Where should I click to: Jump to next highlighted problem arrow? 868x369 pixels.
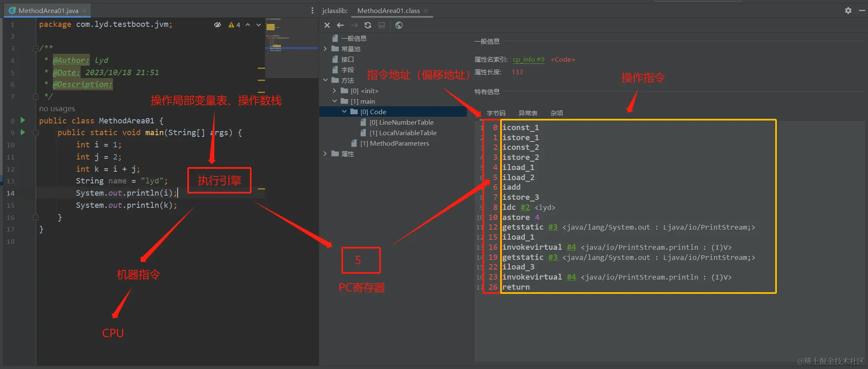[259, 25]
